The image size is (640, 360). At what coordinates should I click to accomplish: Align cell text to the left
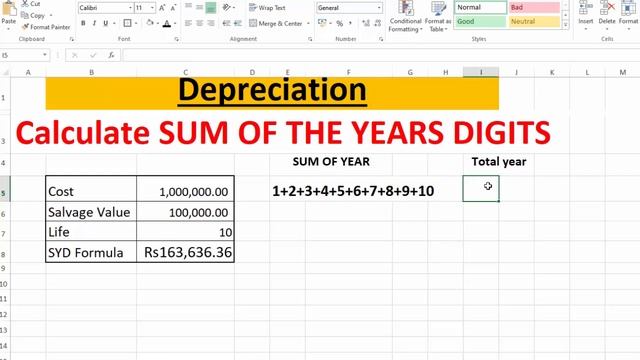coord(188,23)
